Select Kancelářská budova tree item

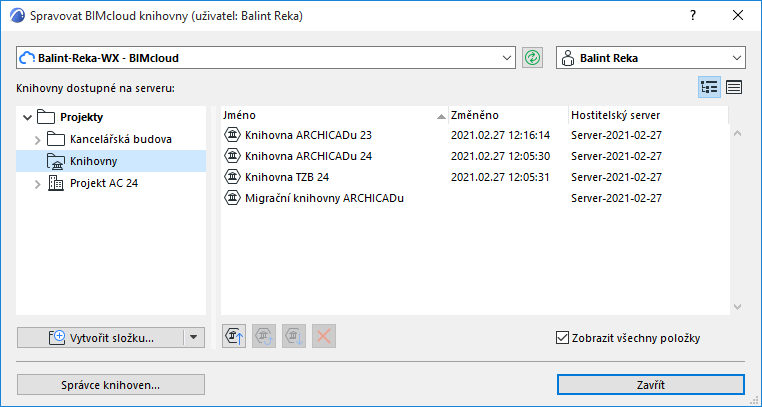click(111, 139)
